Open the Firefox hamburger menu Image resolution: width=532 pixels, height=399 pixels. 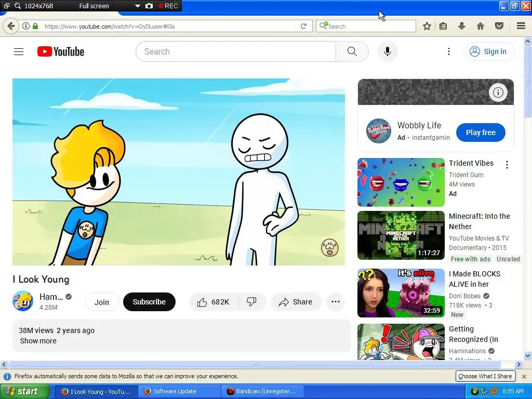pos(521,26)
